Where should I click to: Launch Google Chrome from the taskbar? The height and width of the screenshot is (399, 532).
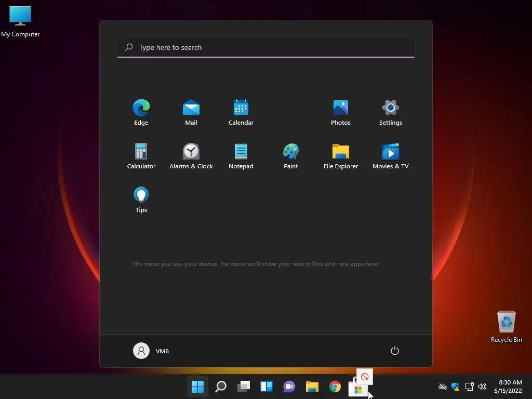[x=335, y=387]
